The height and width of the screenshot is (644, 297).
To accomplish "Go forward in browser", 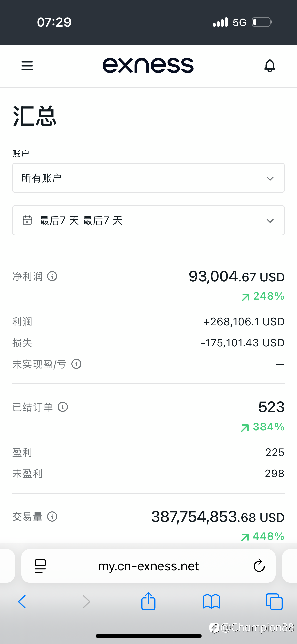I will 86,602.
